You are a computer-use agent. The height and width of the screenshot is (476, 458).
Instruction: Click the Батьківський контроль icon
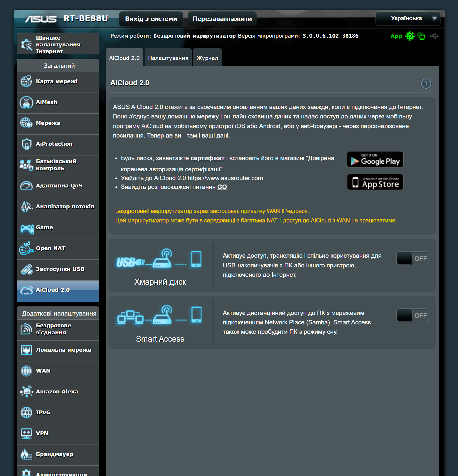click(x=26, y=165)
